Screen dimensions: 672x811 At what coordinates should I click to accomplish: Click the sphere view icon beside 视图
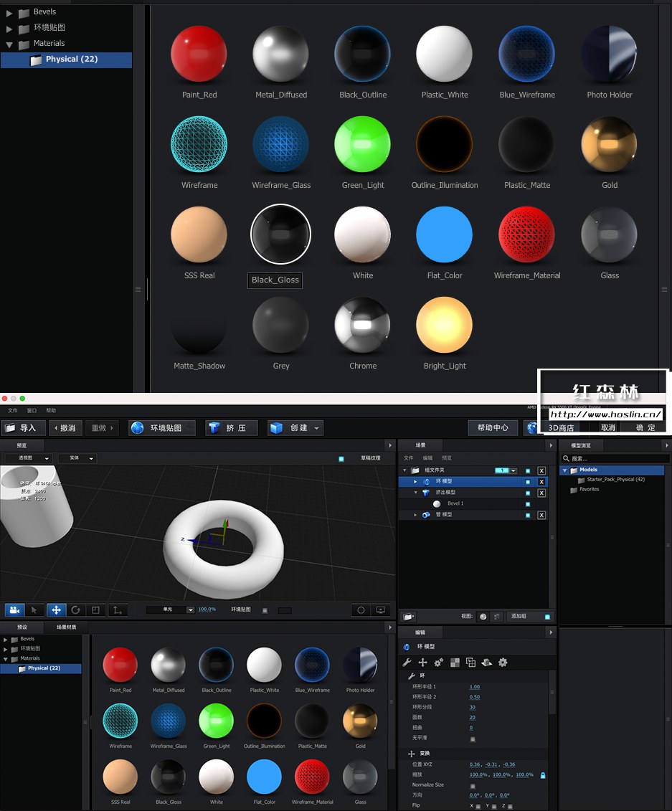tap(483, 617)
